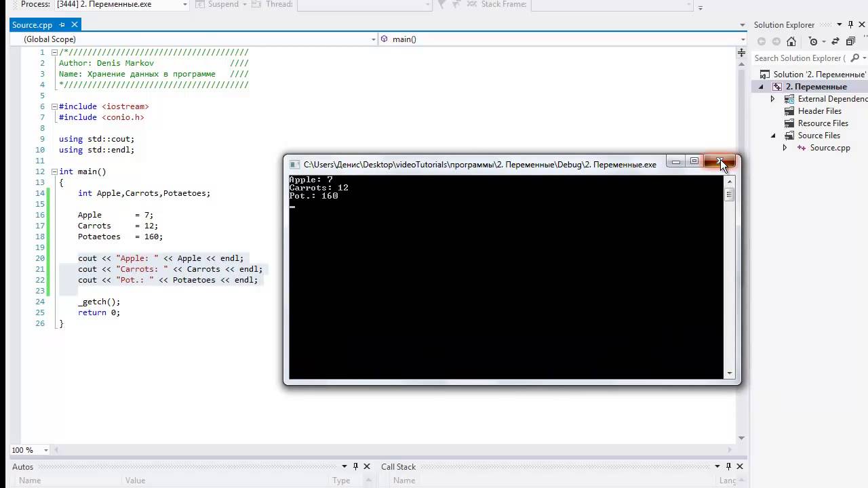This screenshot has height=488, width=868.
Task: Click the Search Solution Explorer field
Action: 800,58
